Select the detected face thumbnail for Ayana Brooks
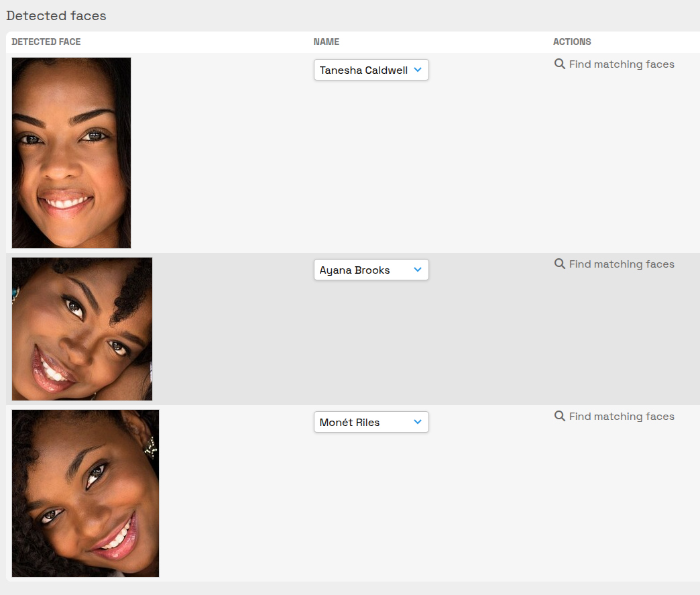 [82, 329]
